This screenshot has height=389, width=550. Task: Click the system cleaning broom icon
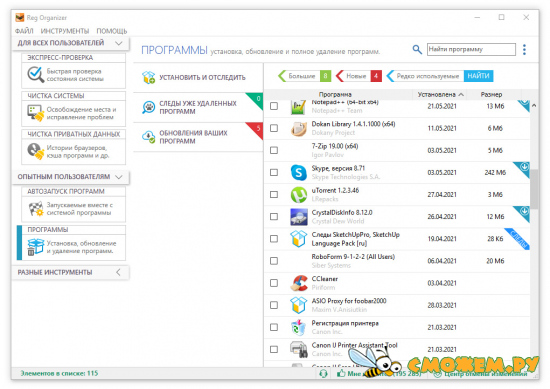point(35,113)
